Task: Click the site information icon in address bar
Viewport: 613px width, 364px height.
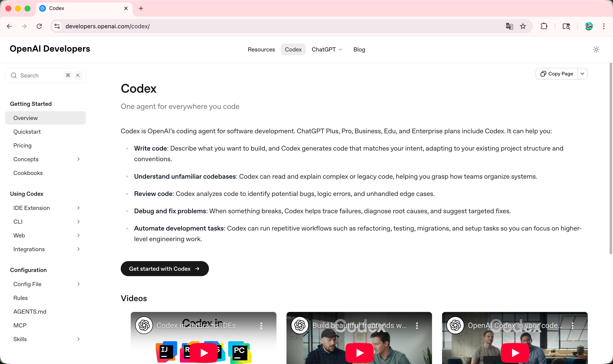Action: click(x=57, y=26)
